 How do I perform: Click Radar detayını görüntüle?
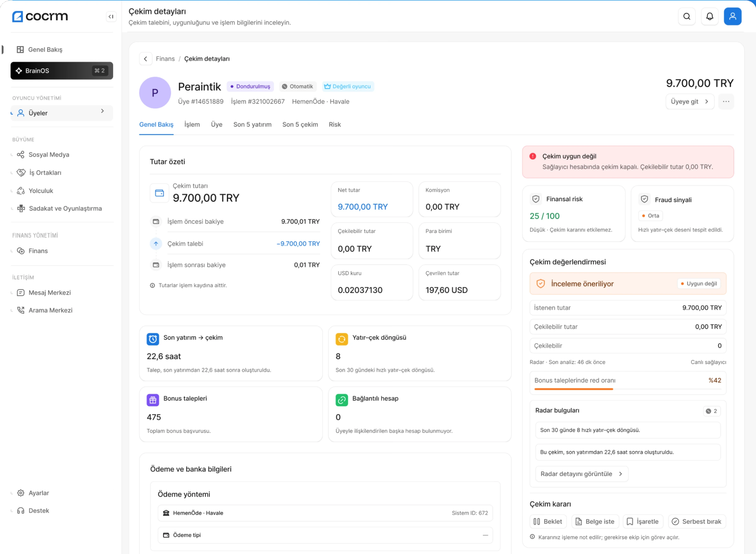click(581, 474)
